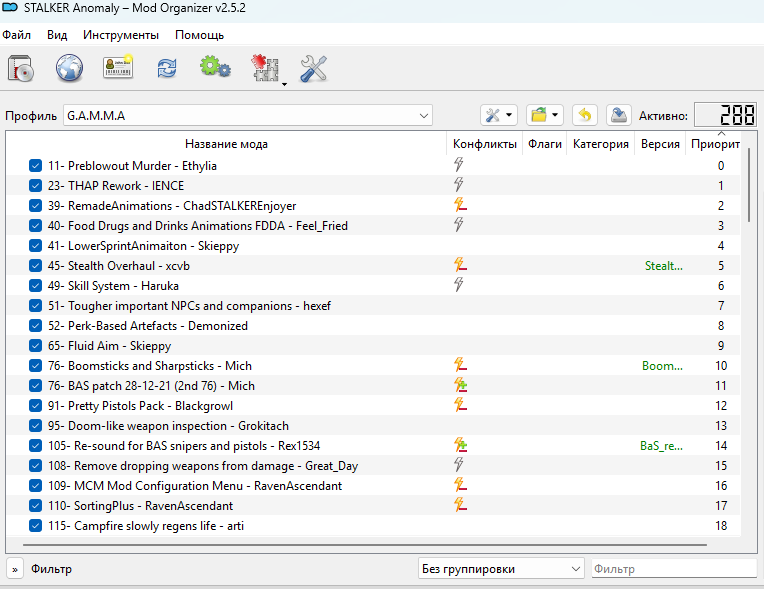Click the create backup icon next to Активно

pyautogui.click(x=619, y=115)
